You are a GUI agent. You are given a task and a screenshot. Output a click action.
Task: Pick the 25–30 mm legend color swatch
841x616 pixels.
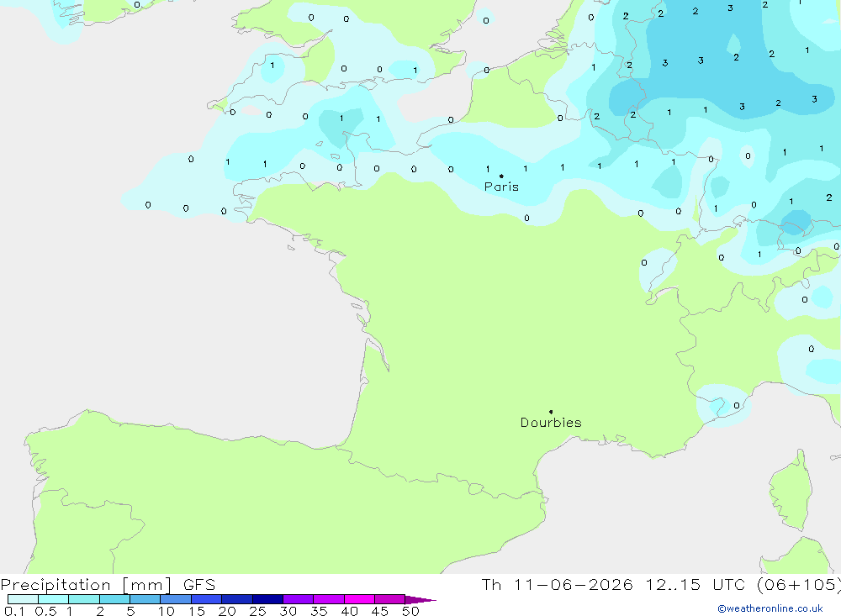(x=267, y=599)
